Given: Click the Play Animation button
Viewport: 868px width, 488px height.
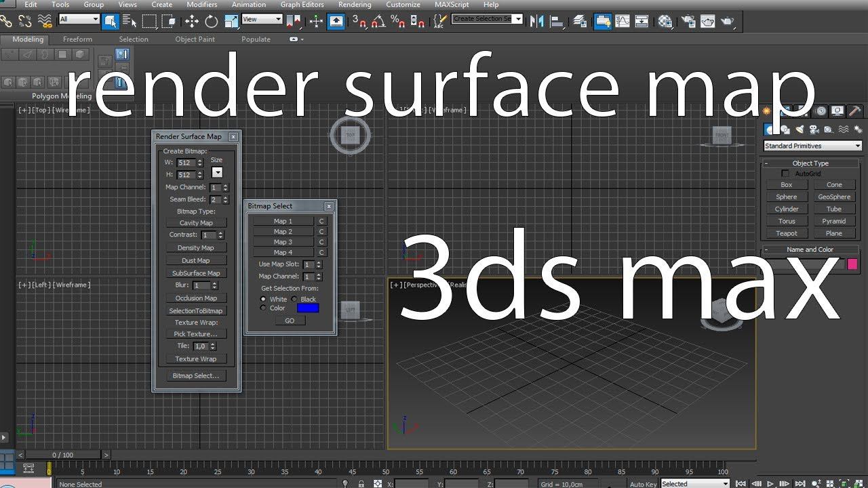Looking at the screenshot, I should click(771, 484).
